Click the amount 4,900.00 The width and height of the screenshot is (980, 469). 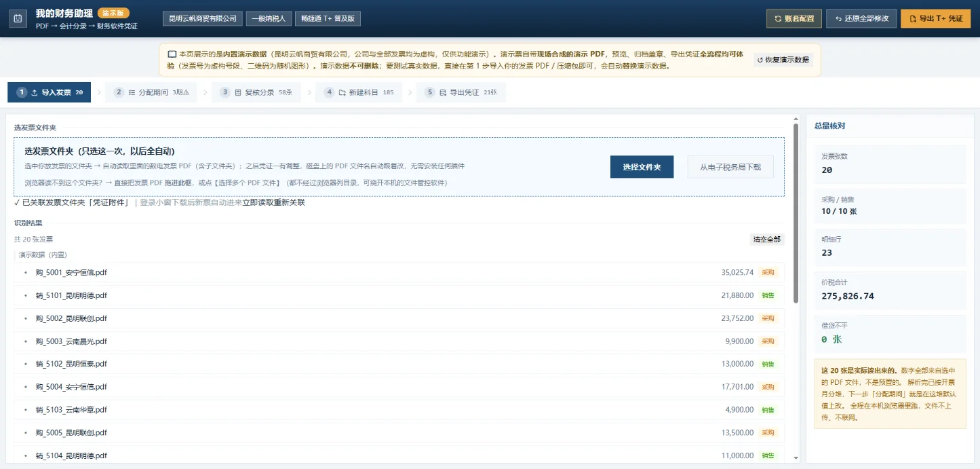coord(739,410)
